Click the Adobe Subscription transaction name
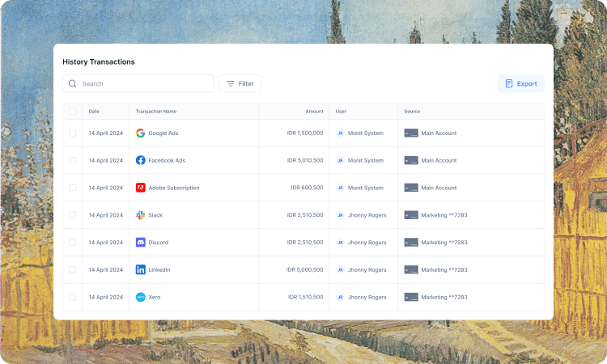This screenshot has width=607, height=364. [x=174, y=188]
